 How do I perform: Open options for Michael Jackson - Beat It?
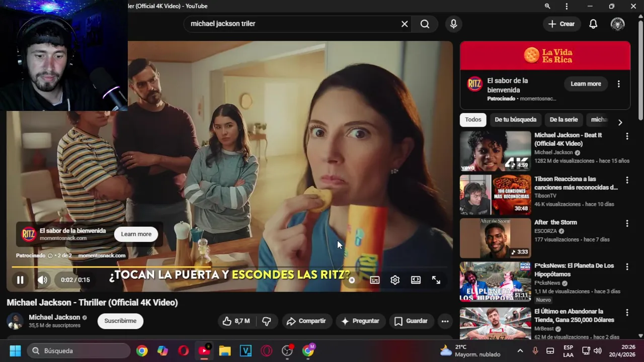pos(627,136)
